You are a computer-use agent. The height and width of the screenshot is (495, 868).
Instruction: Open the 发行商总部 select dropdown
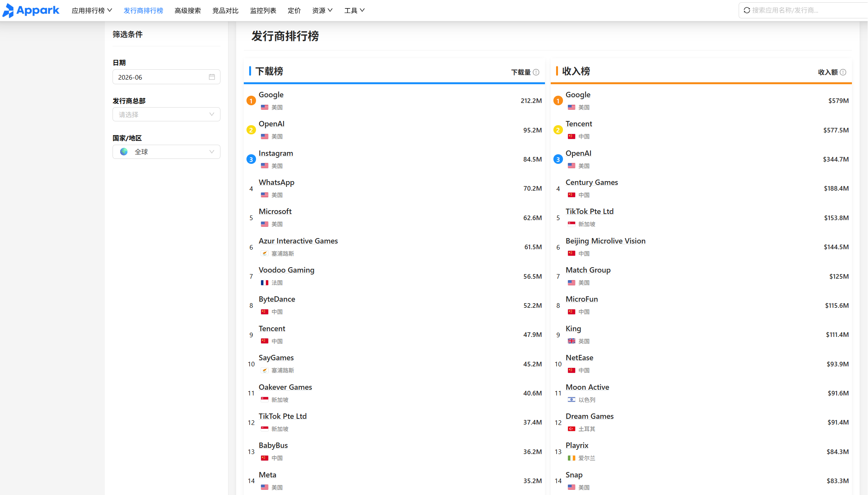coord(166,114)
